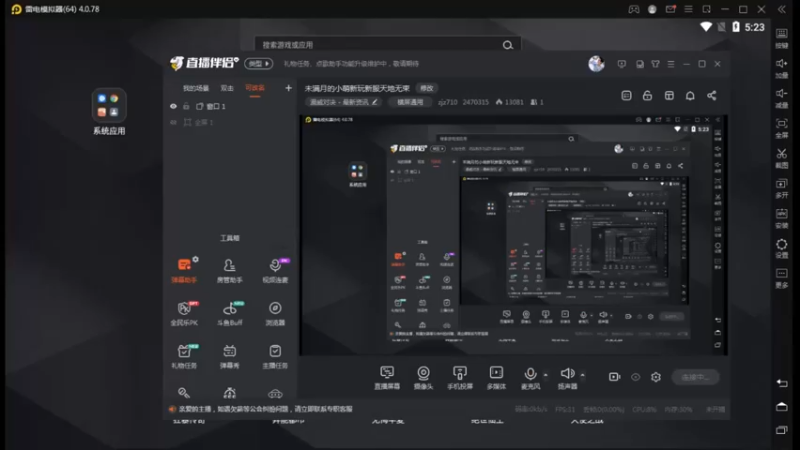Open the 礼物任务 gift task tool
This screenshot has height=450, width=800.
[x=184, y=356]
